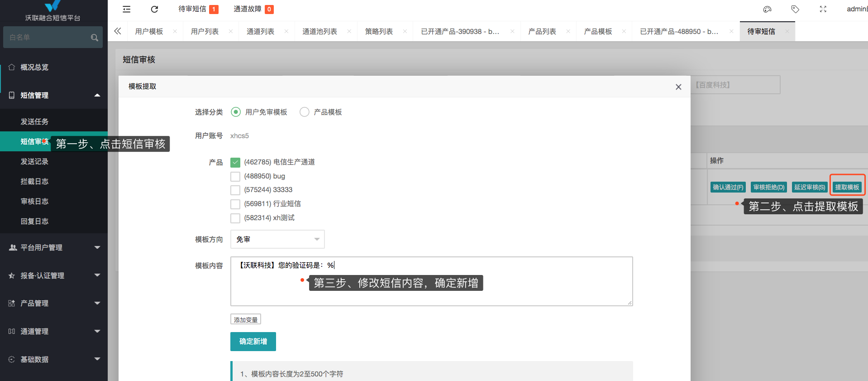Image resolution: width=868 pixels, height=381 pixels.
Task: Expand the 产品管理 sidebar section
Action: pos(54,303)
